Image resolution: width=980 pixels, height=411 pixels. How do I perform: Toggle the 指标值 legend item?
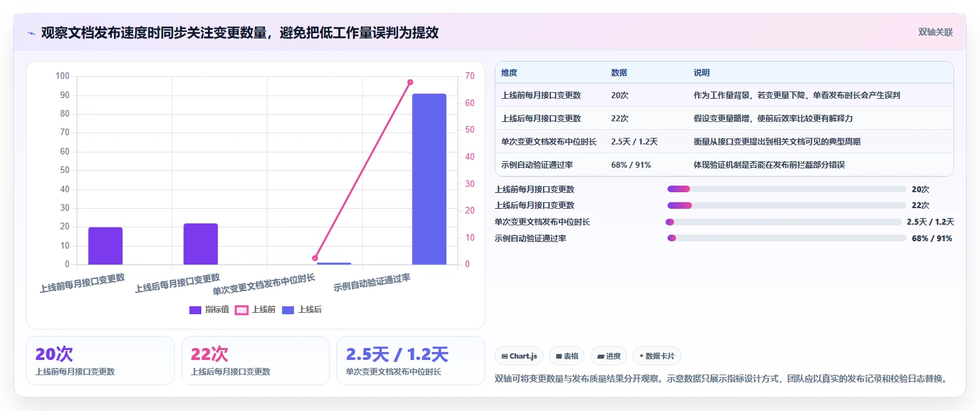pos(209,310)
